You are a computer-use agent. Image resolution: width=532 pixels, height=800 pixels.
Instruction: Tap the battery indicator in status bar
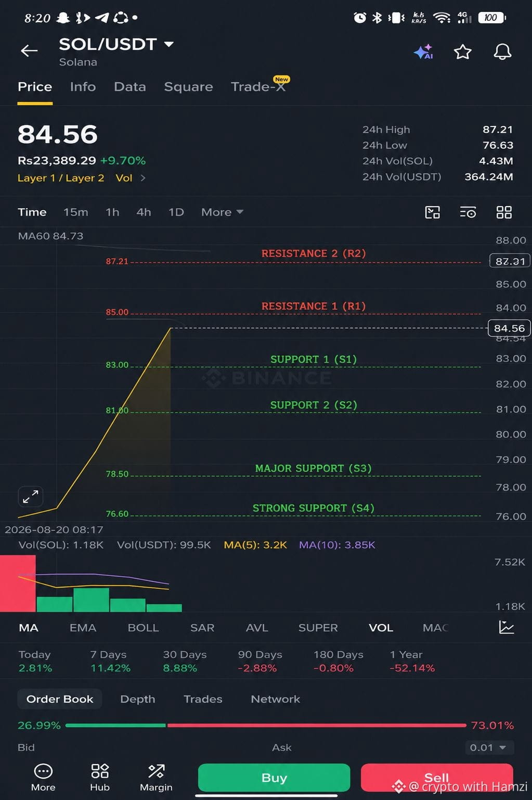(491, 18)
